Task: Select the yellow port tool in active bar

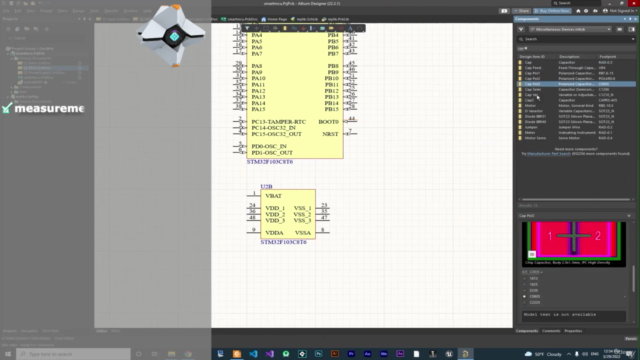Action: pyautogui.click(x=331, y=28)
